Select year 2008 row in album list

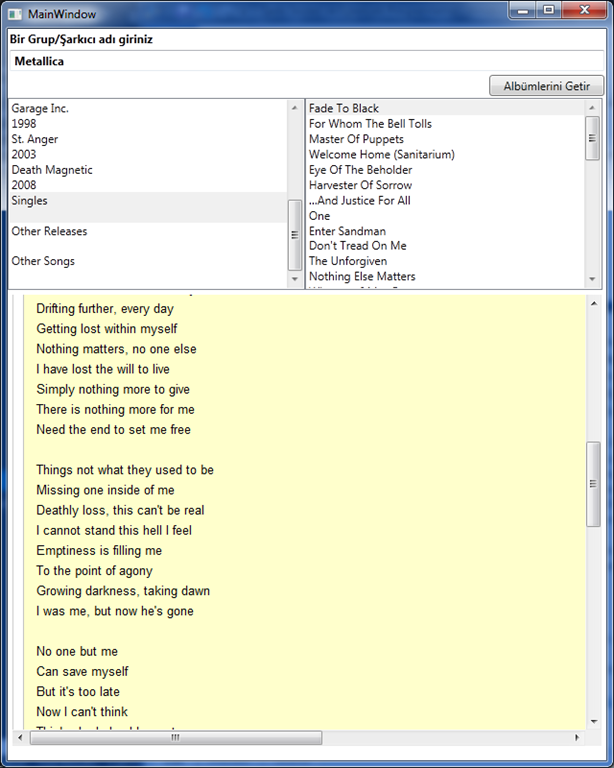pyautogui.click(x=24, y=185)
